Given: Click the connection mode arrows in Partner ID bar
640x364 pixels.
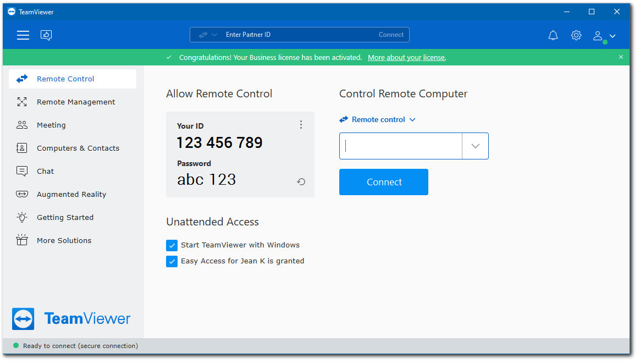Looking at the screenshot, I should (203, 35).
